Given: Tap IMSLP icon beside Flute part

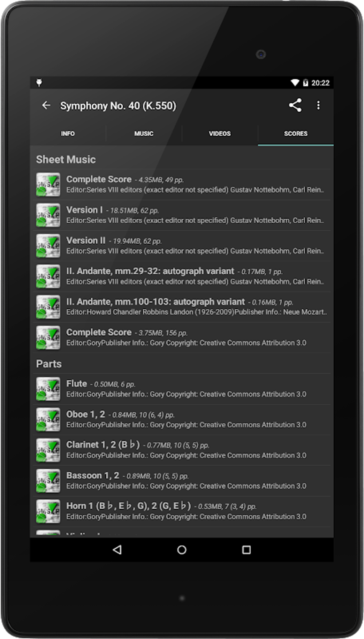Looking at the screenshot, I should point(48,389).
